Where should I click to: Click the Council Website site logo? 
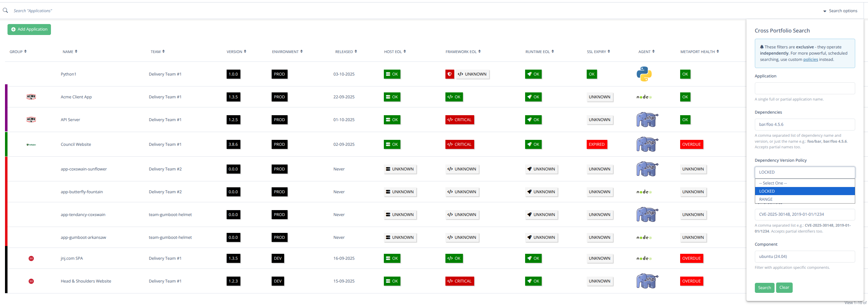tap(31, 144)
